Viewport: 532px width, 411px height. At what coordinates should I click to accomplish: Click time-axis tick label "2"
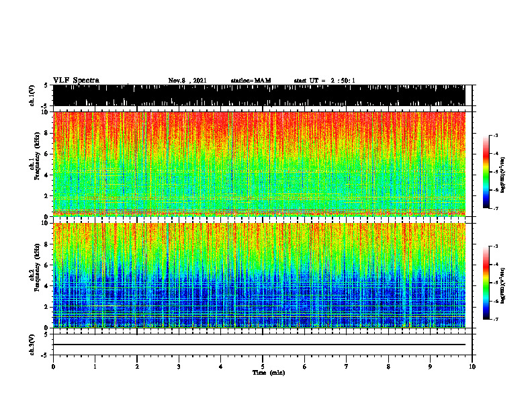pyautogui.click(x=137, y=367)
